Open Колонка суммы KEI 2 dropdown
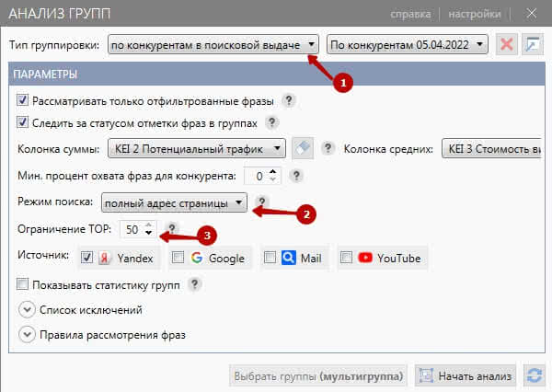Viewport: 552px width, 392px height. tap(197, 149)
